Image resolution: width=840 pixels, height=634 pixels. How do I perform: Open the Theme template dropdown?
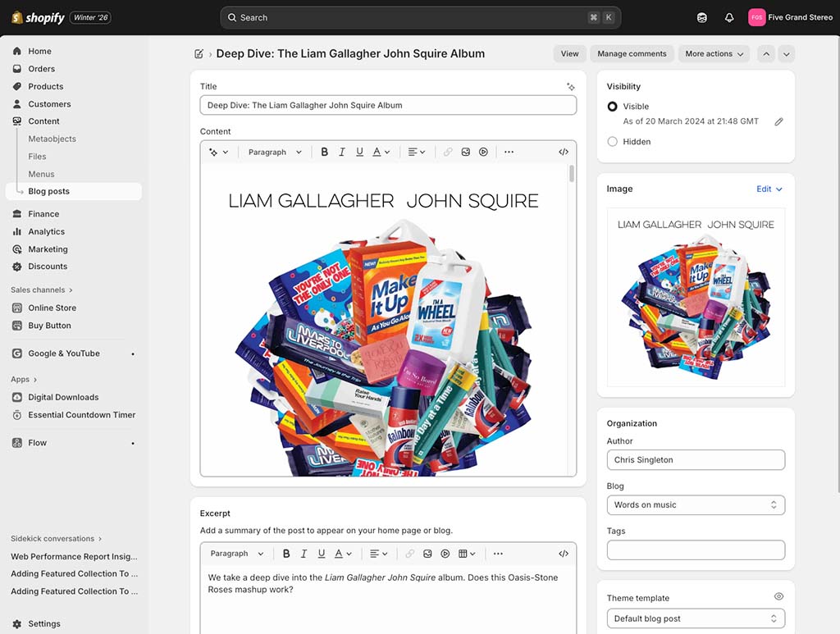tap(695, 618)
